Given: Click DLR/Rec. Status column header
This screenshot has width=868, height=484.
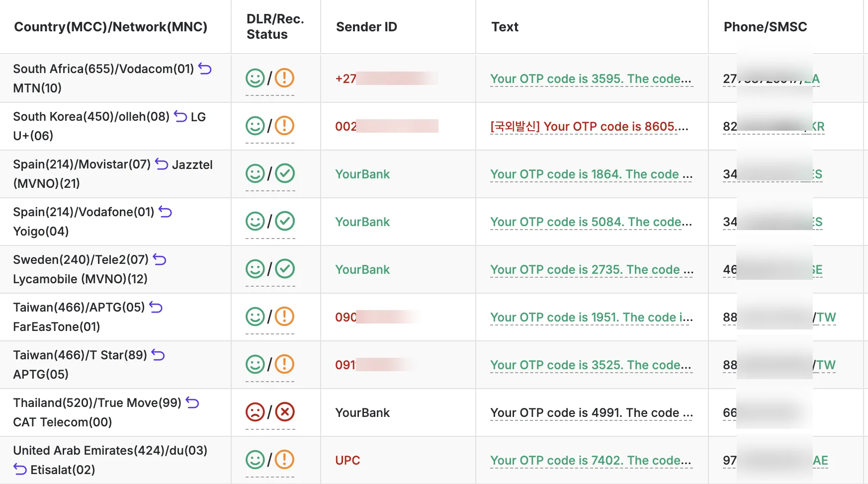Looking at the screenshot, I should [275, 27].
